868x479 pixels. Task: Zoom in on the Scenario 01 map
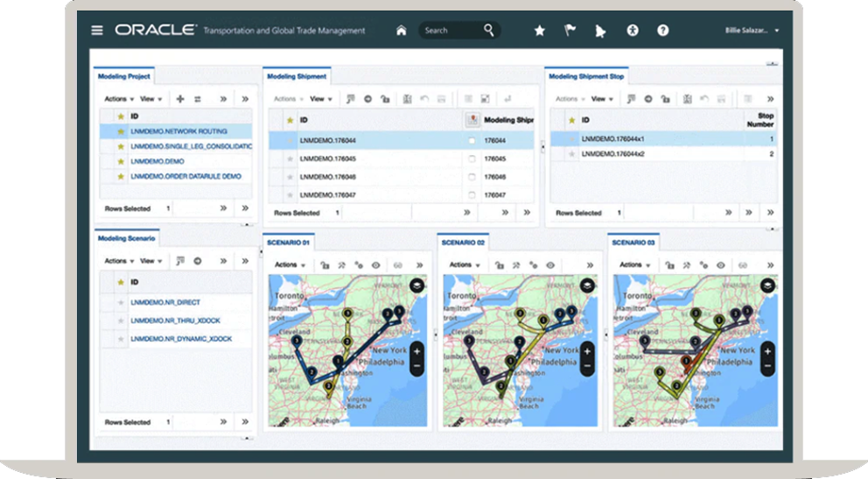point(416,352)
